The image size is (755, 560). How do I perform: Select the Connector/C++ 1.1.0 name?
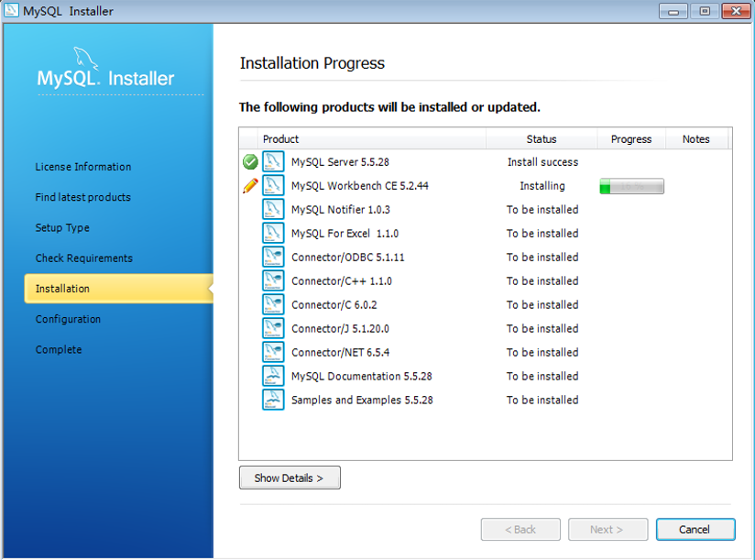click(x=342, y=280)
